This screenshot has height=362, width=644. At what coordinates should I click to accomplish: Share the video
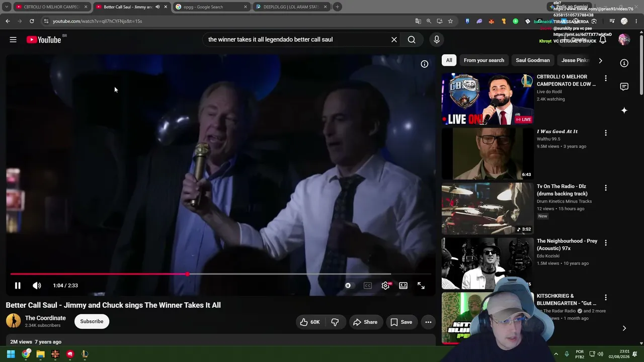click(365, 322)
